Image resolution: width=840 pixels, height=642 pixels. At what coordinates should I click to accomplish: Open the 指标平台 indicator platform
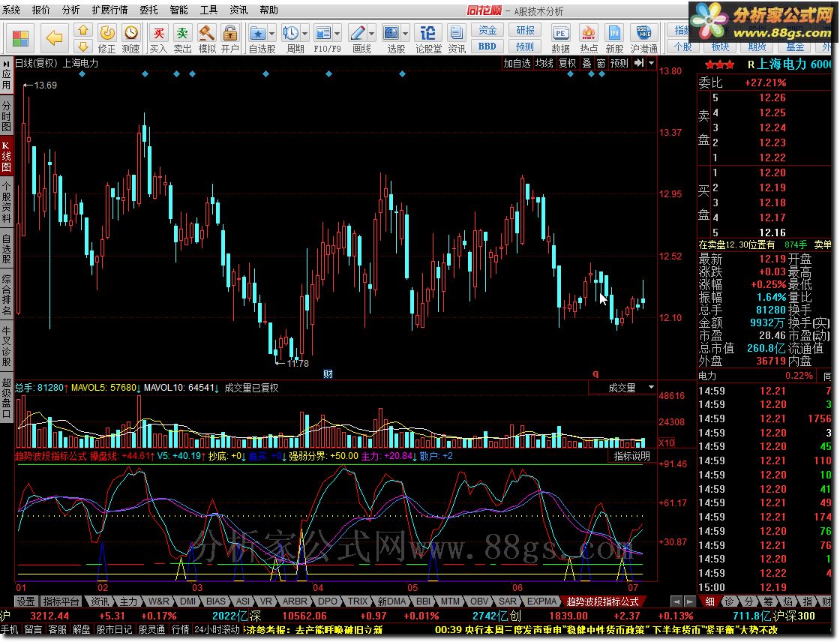[61, 601]
